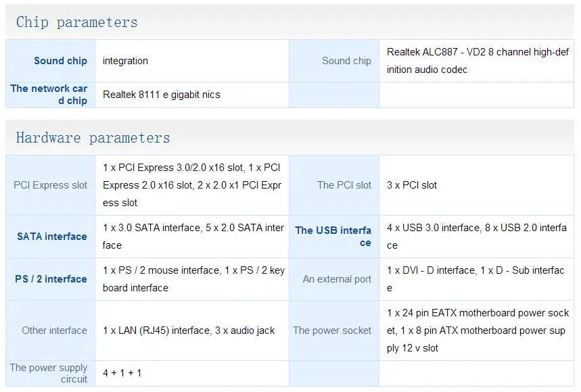Viewport: 581px width, 392px height.
Task: Select the Chip parameters heading
Action: pyautogui.click(x=76, y=22)
